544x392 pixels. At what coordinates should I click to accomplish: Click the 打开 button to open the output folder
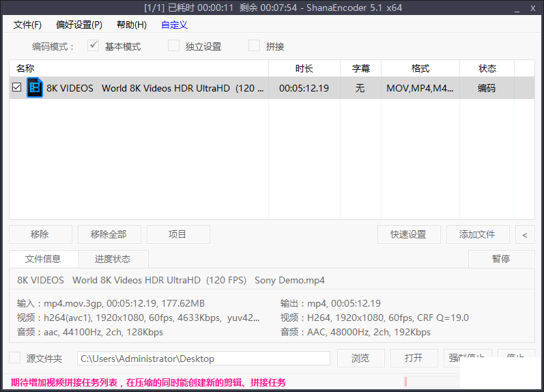pos(414,359)
